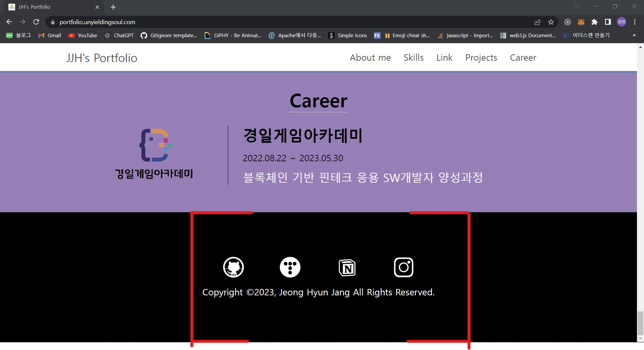Image resolution: width=644 pixels, height=350 pixels.
Task: Click the Career section heading
Action: tap(318, 101)
